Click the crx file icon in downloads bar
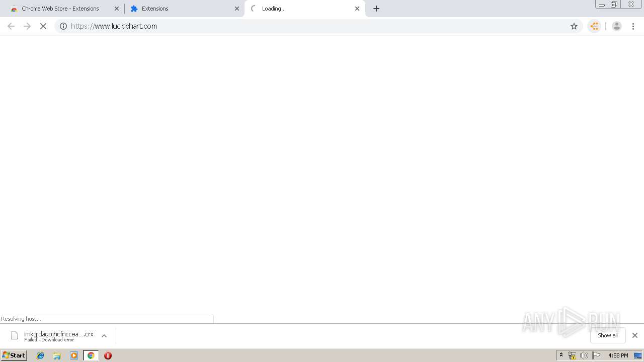 (15, 335)
